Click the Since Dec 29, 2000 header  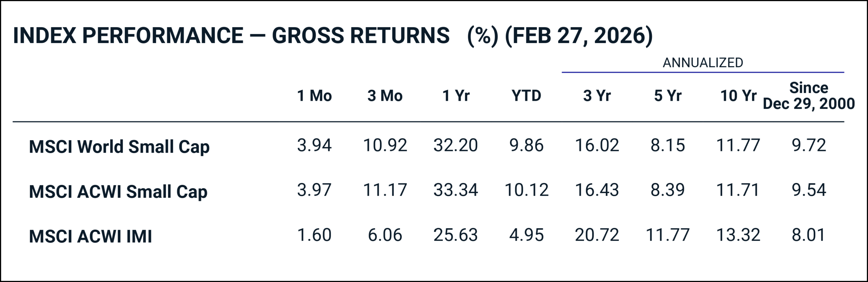click(x=809, y=96)
